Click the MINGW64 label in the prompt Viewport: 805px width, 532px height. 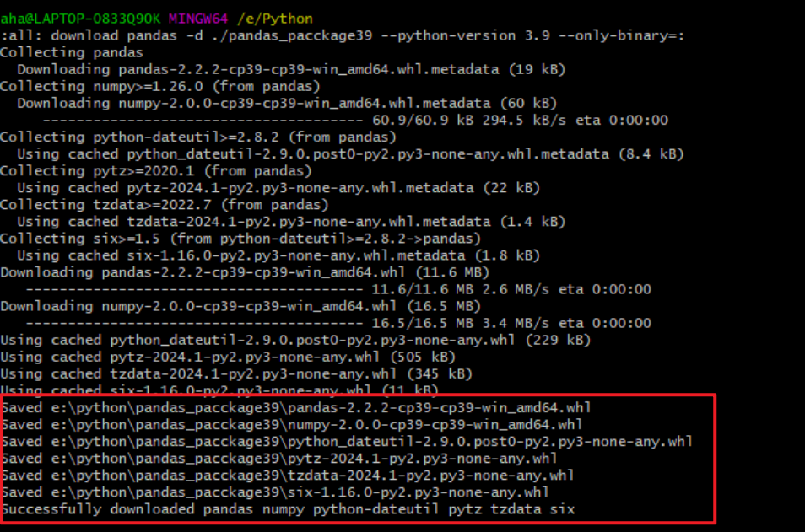tap(198, 19)
